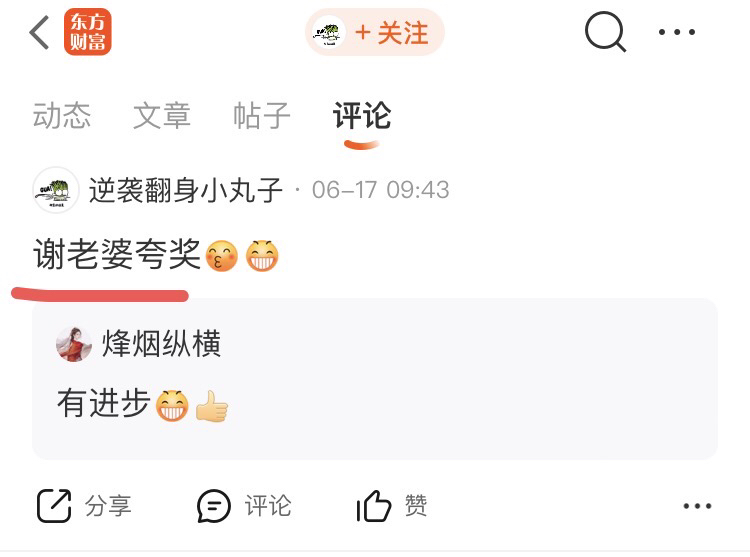Switch to the 动态 tab

click(x=62, y=116)
